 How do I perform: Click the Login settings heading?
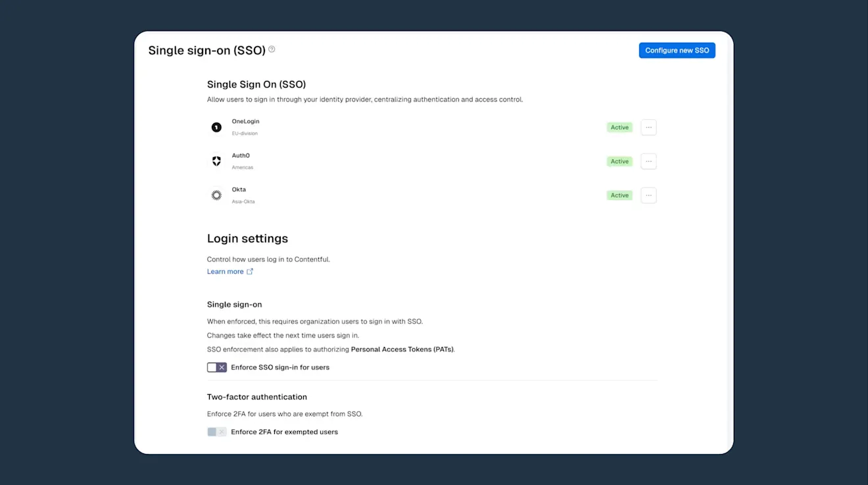(x=247, y=239)
